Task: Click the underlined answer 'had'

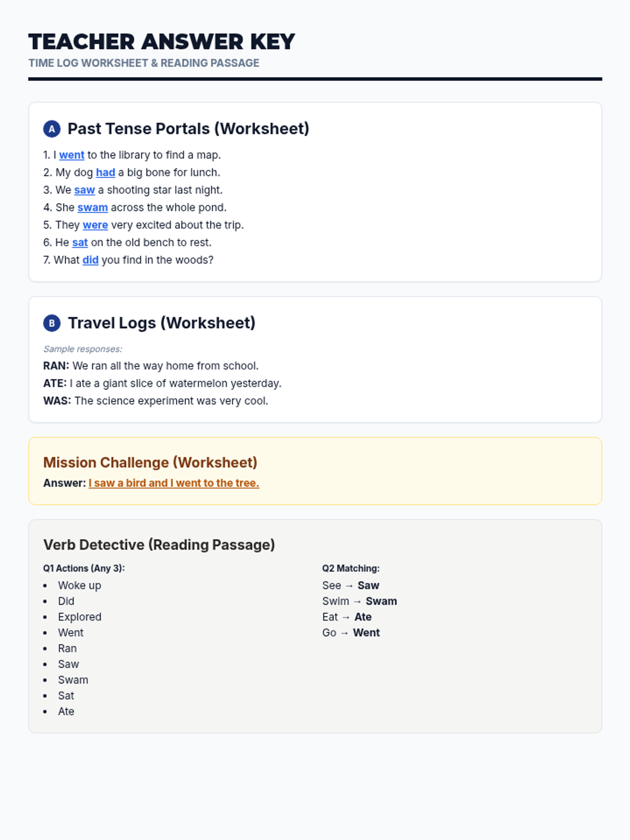Action: [105, 172]
